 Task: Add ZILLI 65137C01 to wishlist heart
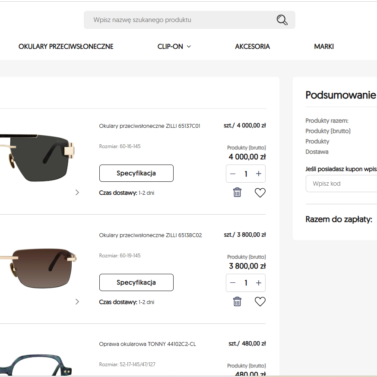(x=260, y=193)
